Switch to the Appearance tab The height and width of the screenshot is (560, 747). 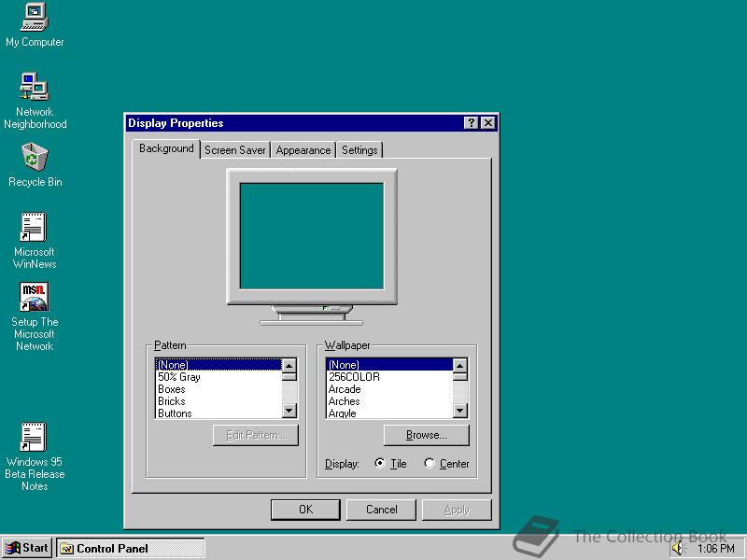303,150
